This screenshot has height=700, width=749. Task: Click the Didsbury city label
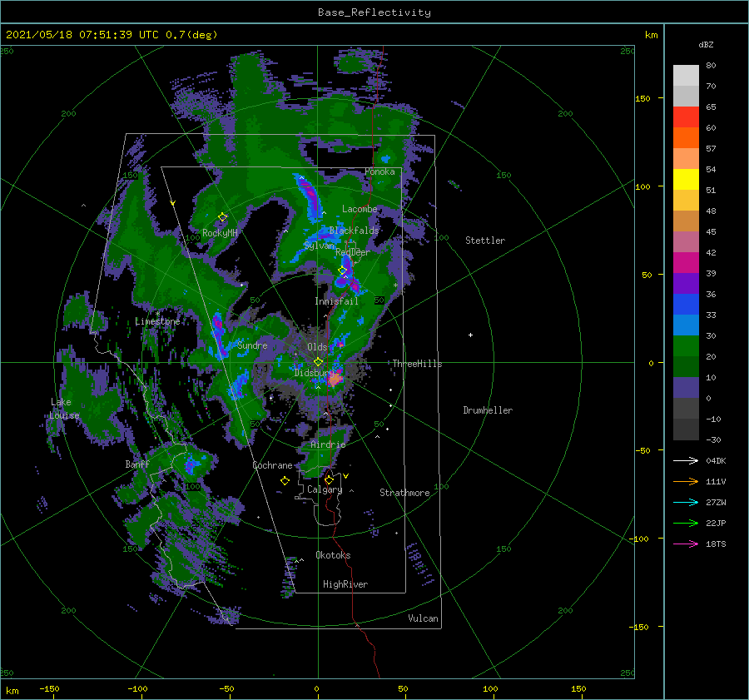coord(314,373)
